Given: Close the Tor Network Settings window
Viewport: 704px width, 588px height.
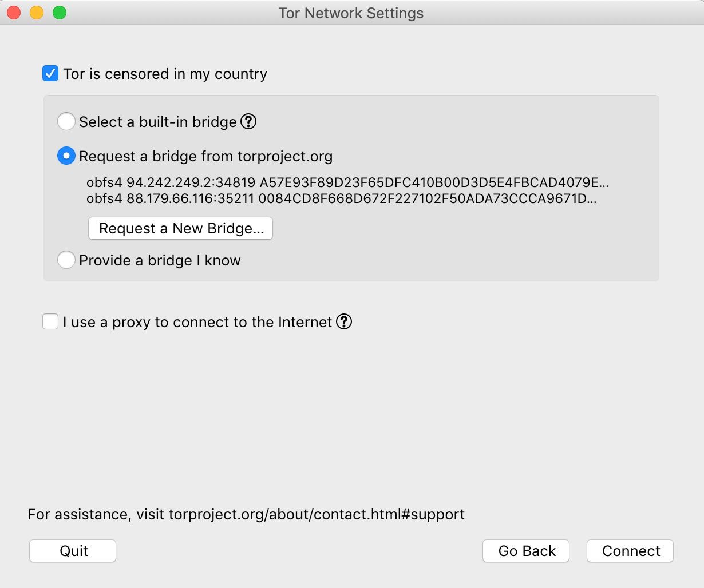Looking at the screenshot, I should 14,13.
